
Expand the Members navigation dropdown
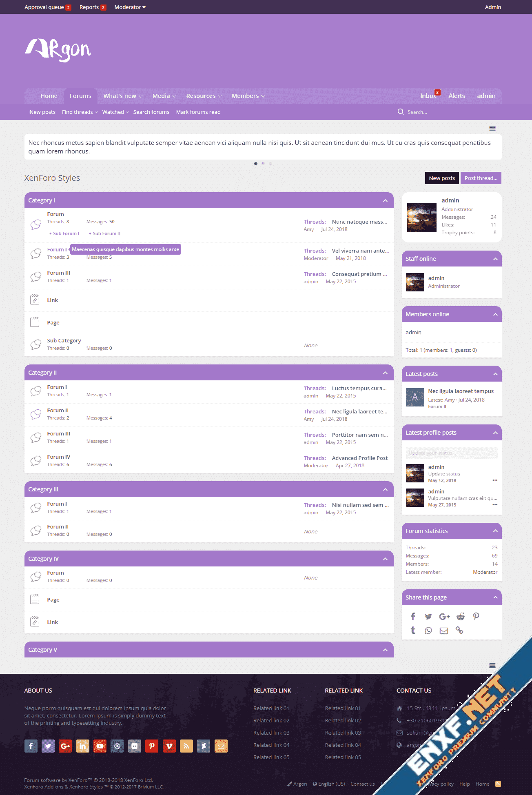263,96
